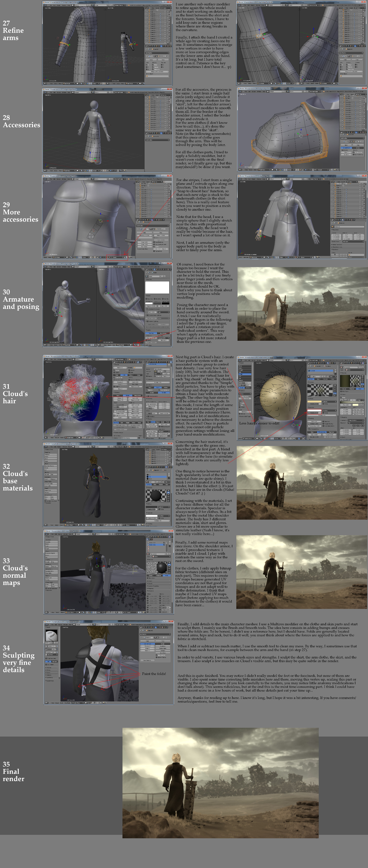
Task: Open the Add Modifier dropdown
Action: click(x=155, y=634)
